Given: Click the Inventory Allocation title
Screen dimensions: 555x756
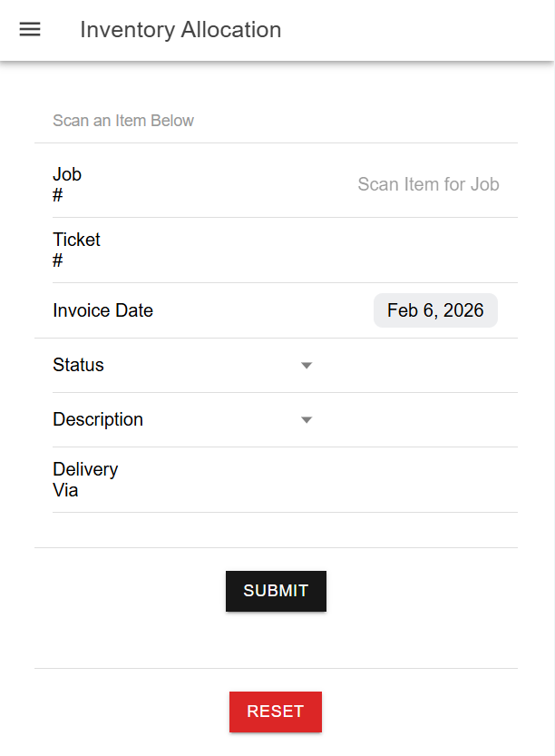Looking at the screenshot, I should click(180, 29).
